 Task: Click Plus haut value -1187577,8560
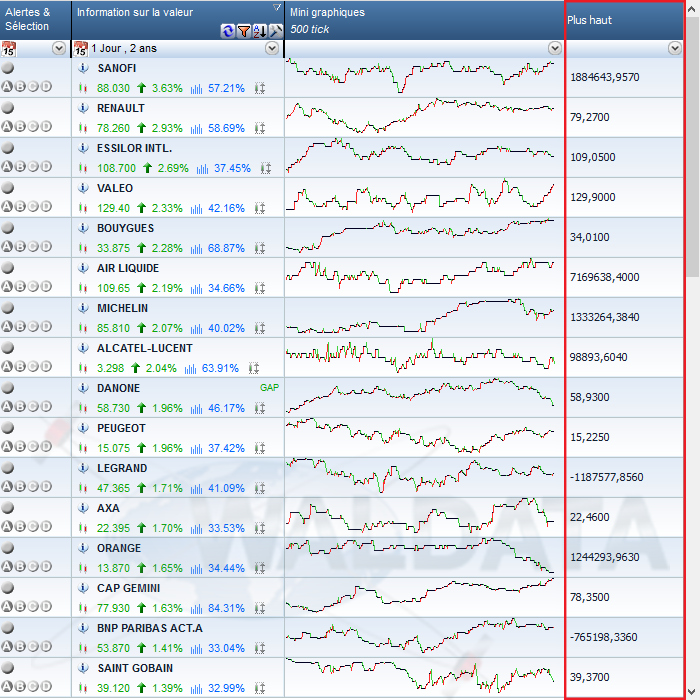point(606,477)
